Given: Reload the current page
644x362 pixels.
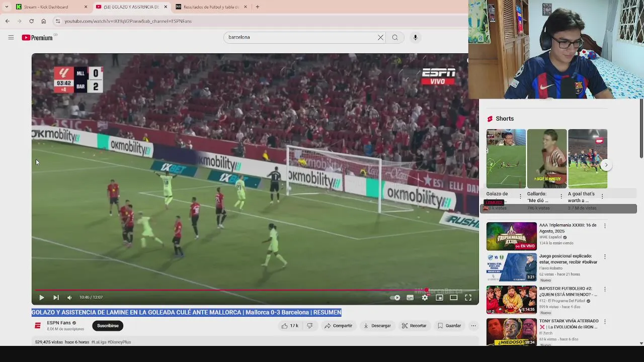Looking at the screenshot, I should pyautogui.click(x=31, y=21).
